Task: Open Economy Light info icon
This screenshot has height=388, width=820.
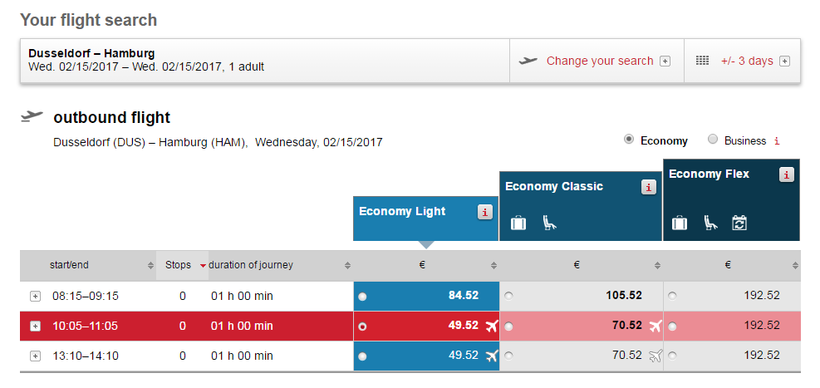Action: click(x=485, y=212)
